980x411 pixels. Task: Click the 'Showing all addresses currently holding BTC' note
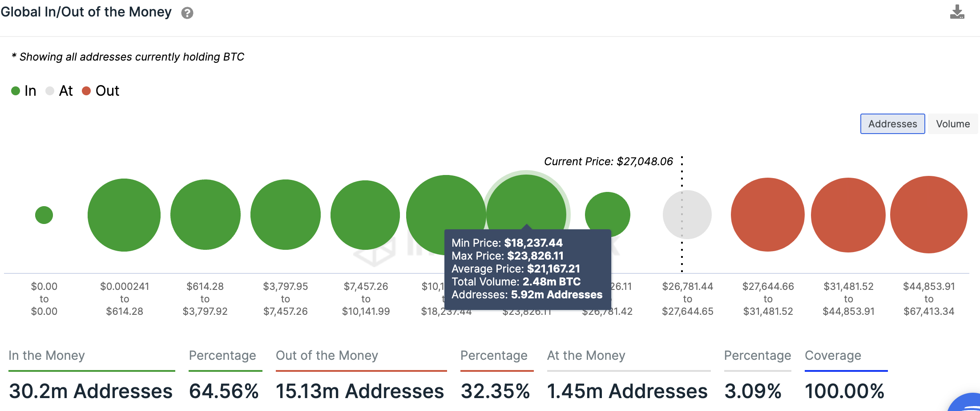pos(128,57)
